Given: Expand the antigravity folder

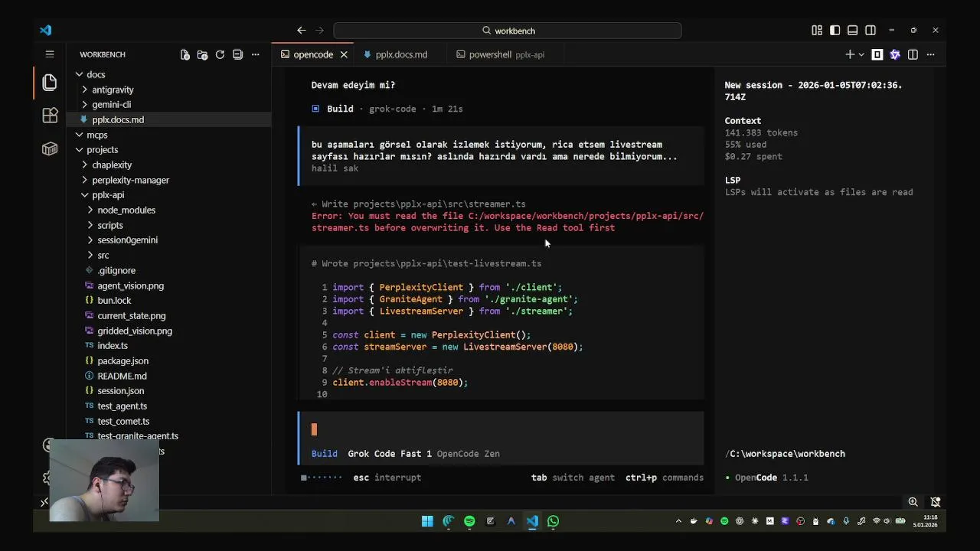Looking at the screenshot, I should [x=113, y=90].
